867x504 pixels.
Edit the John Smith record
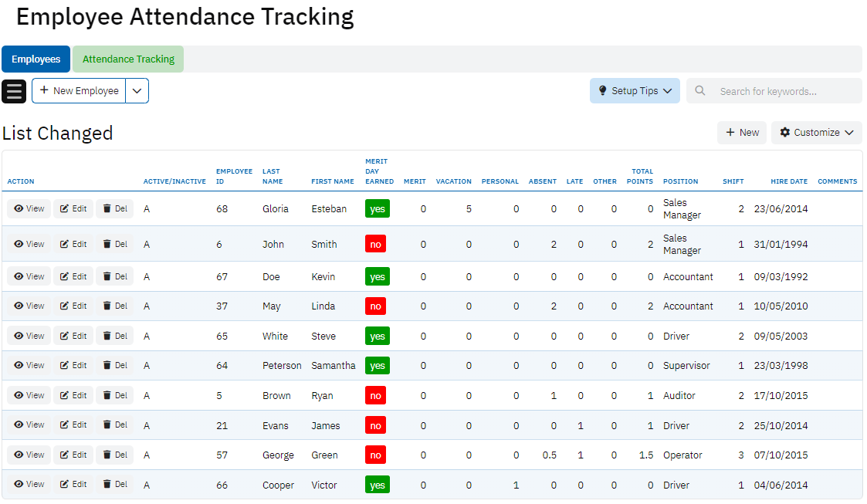73,244
